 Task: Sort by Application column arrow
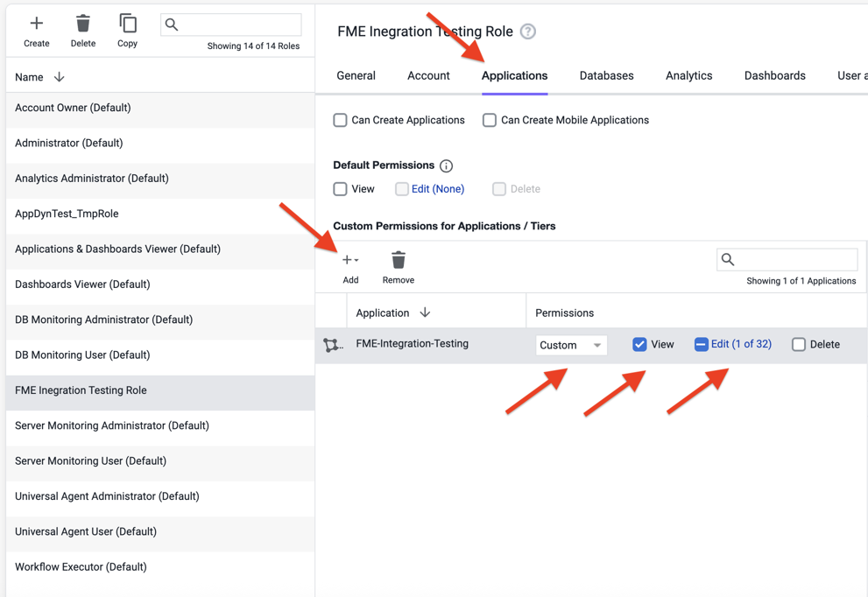click(x=425, y=313)
